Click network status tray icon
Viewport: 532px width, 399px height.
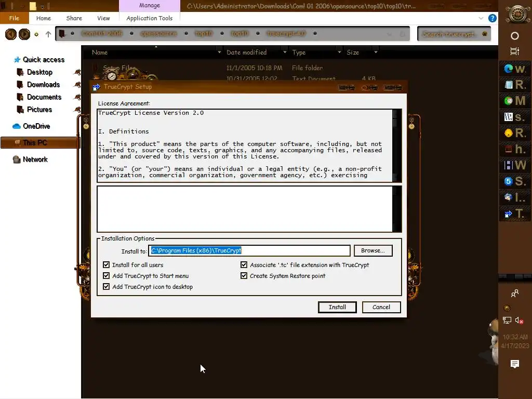pos(507,320)
